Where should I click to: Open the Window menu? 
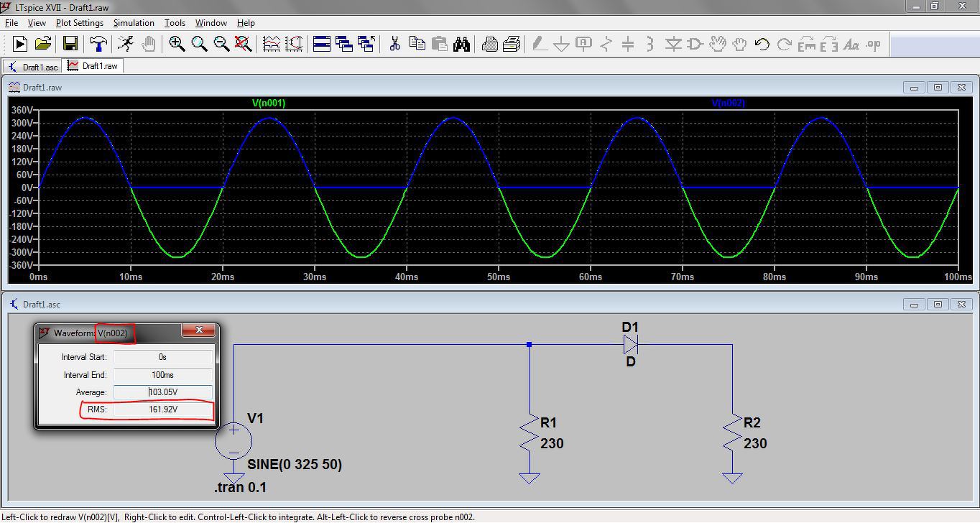coord(211,23)
